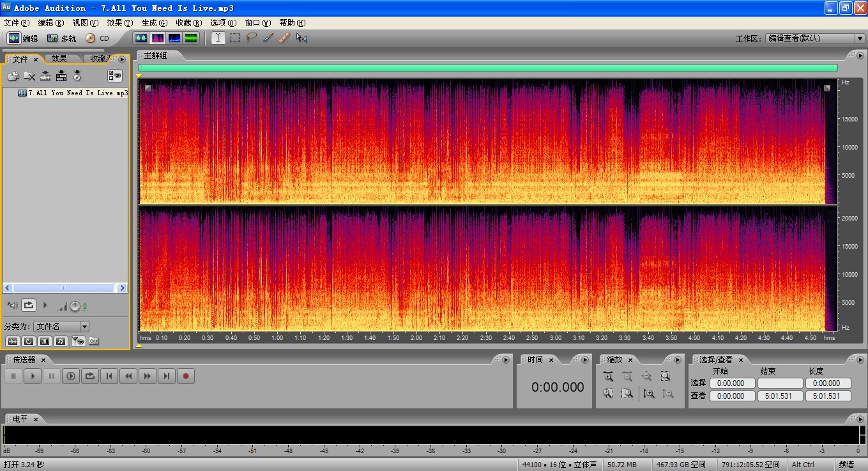
Task: Click the file list horizontal scrollbar thumb
Action: coord(64,288)
